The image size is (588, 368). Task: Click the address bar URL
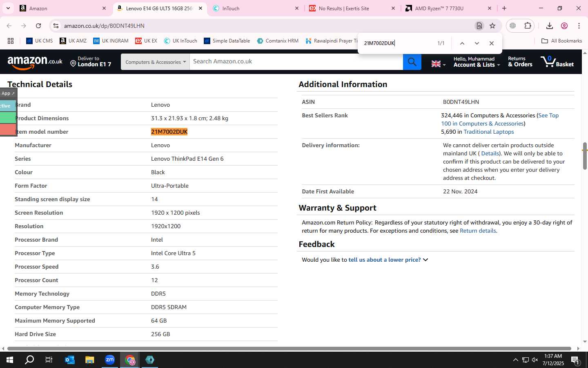coord(104,26)
